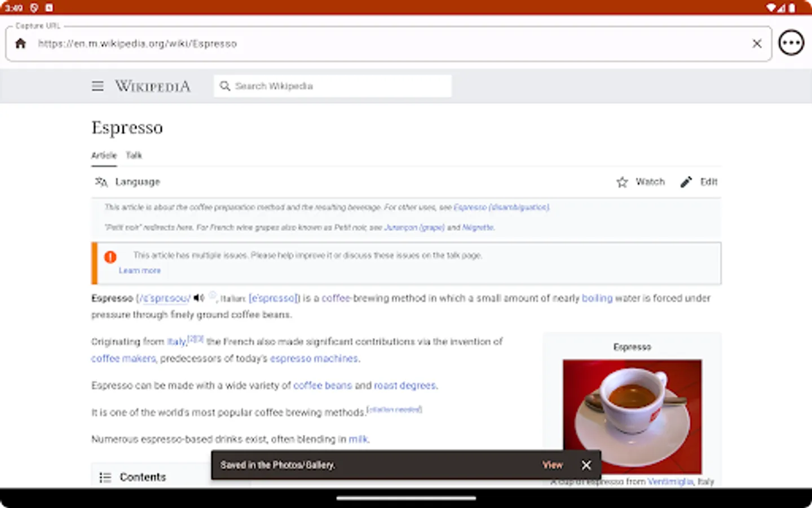Switch to the Talk tab
812x508 pixels.
coord(134,155)
